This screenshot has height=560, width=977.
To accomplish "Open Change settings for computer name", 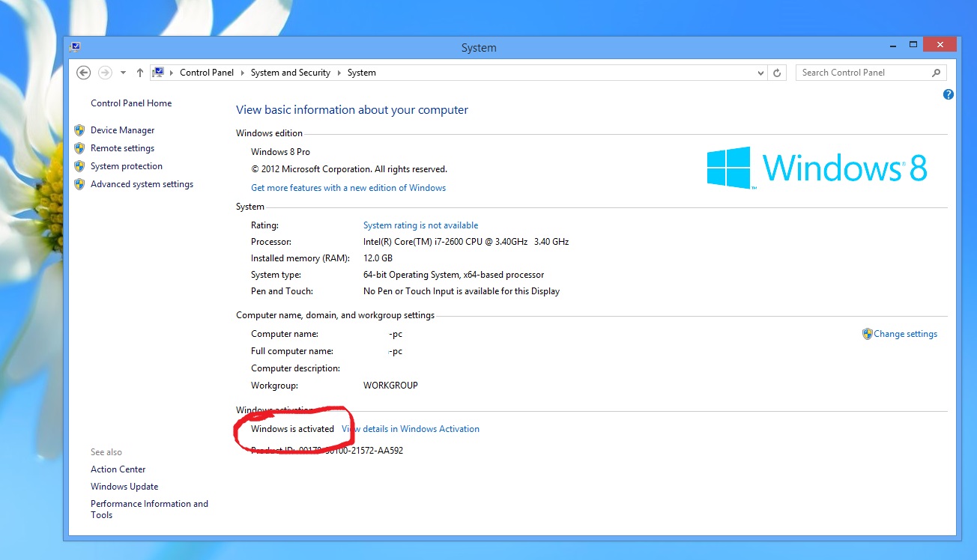I will coord(905,334).
